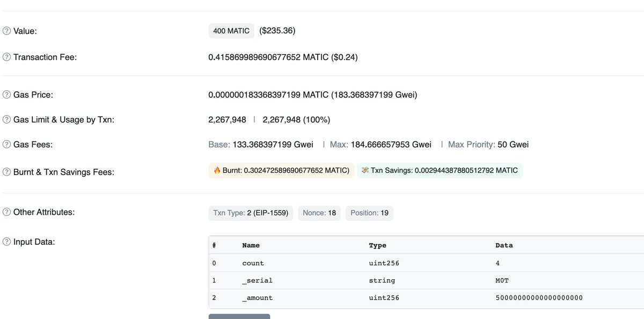Viewport: 644px width, 319px height.
Task: Select the uint256 type in count row
Action: (384, 263)
